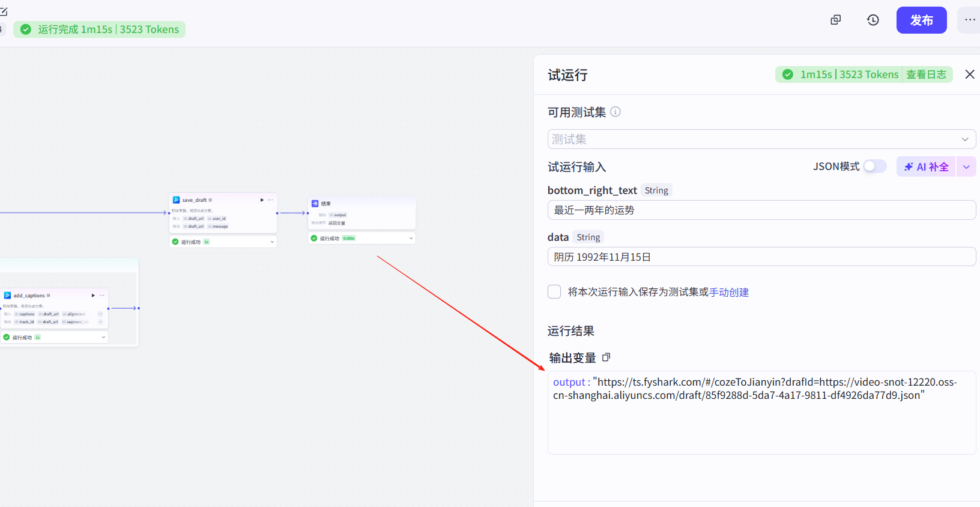
Task: Click the AI 补全 button
Action: 926,167
